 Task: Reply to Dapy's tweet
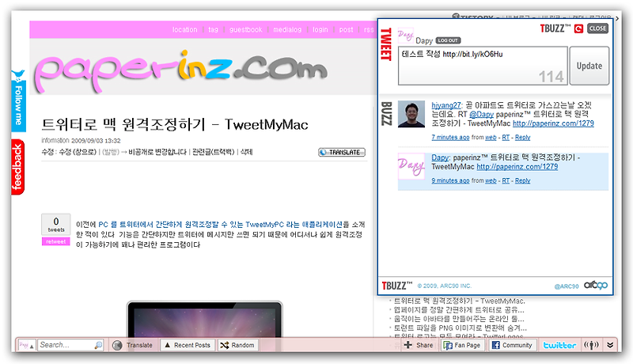(522, 180)
